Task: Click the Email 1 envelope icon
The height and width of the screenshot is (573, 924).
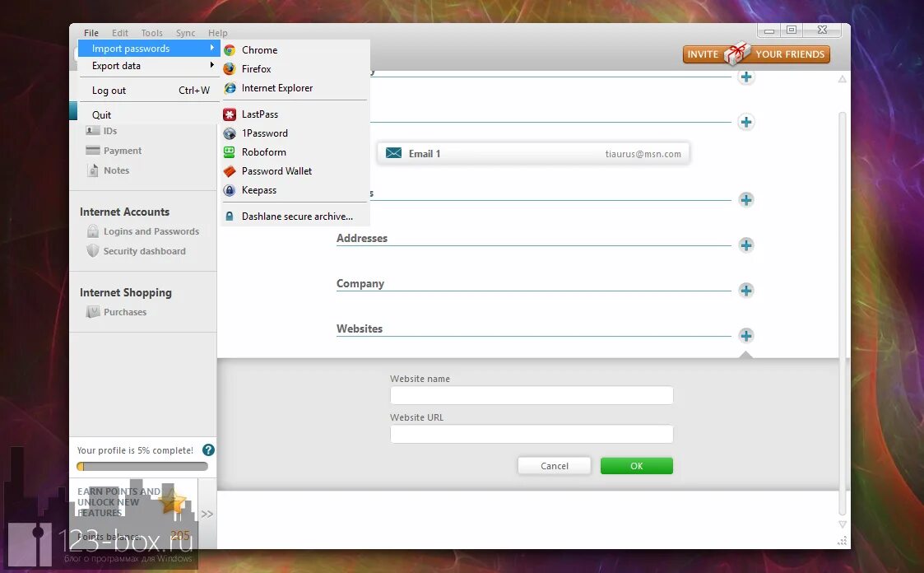Action: click(x=393, y=153)
